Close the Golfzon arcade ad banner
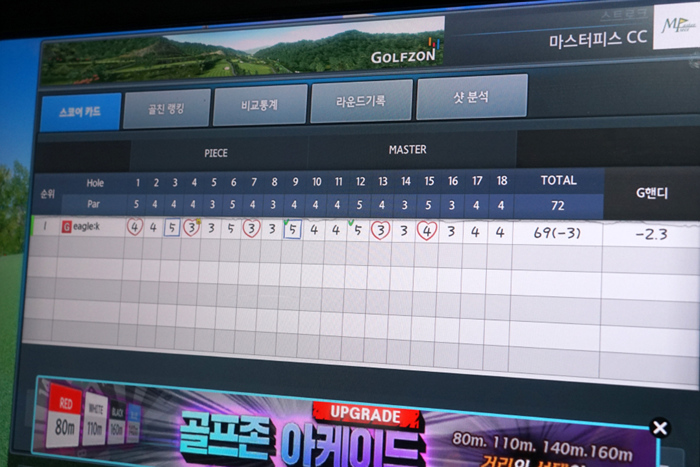Viewport: 700px width, 467px height. click(660, 428)
